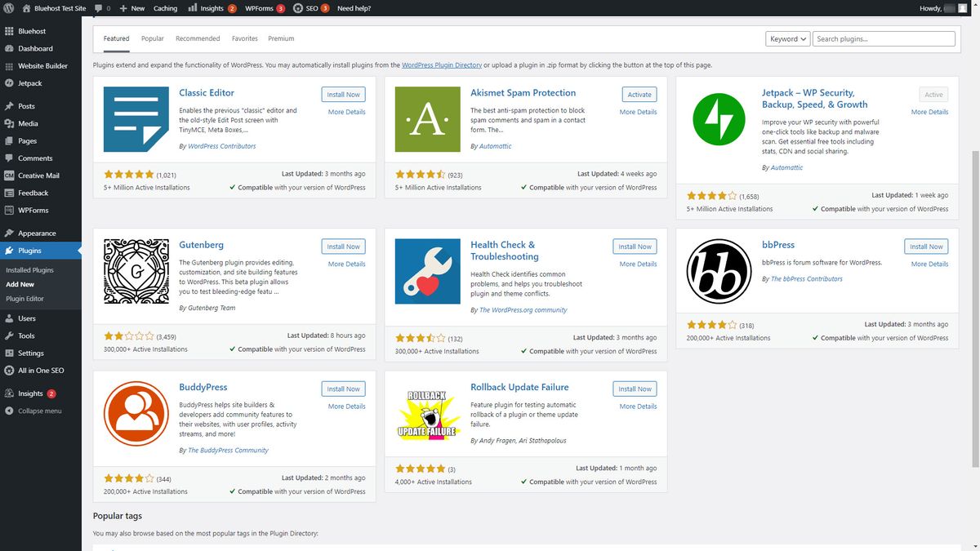Click the Akismet plugin thumbnail
Image resolution: width=980 pixels, height=551 pixels.
click(427, 119)
